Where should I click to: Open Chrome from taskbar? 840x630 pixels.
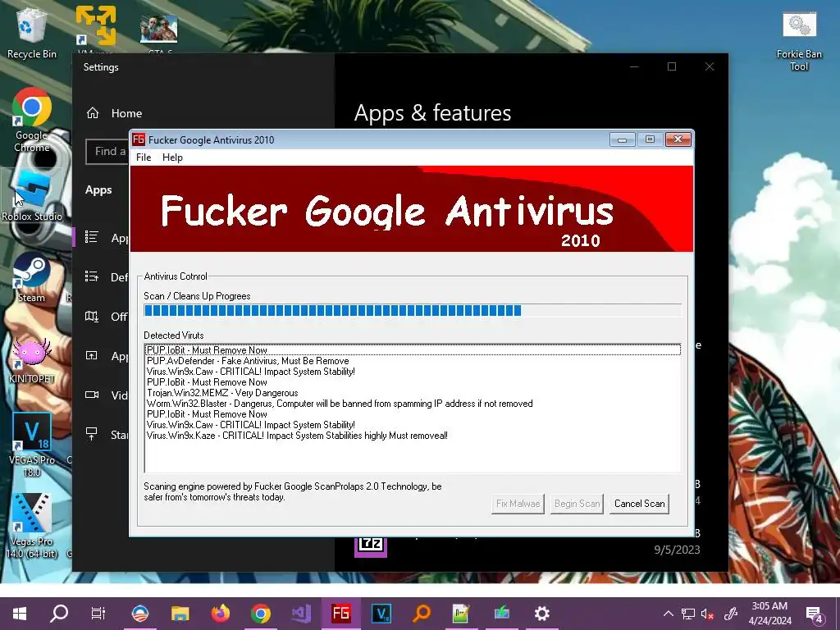260,614
